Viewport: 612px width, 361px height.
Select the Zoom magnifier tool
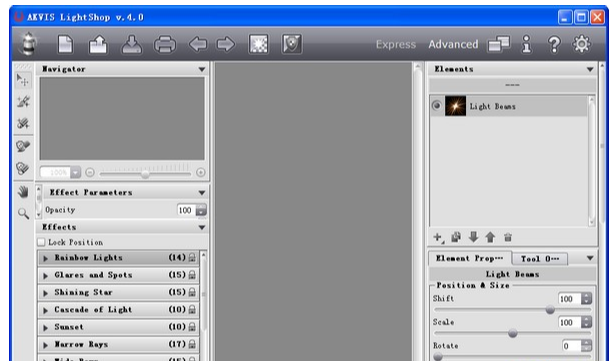click(23, 213)
